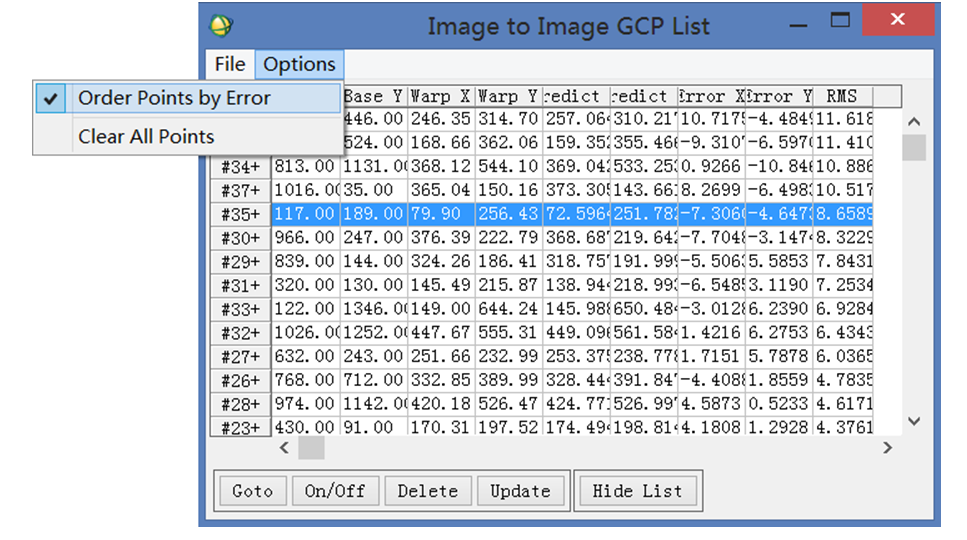Click the Error Y column header
Screen dimensions: 967x540
pyautogui.click(x=779, y=96)
